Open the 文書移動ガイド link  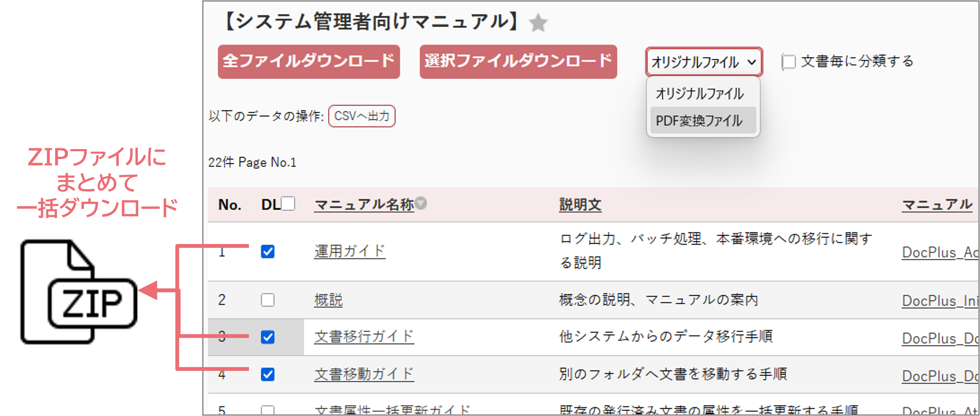click(364, 374)
